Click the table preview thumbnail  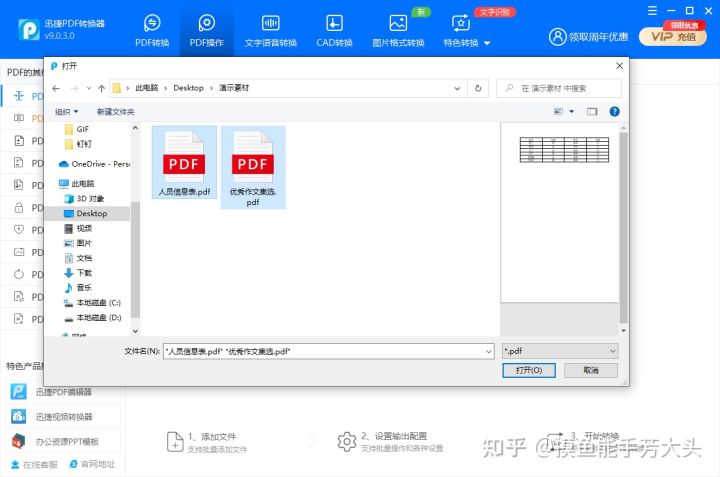(x=564, y=150)
